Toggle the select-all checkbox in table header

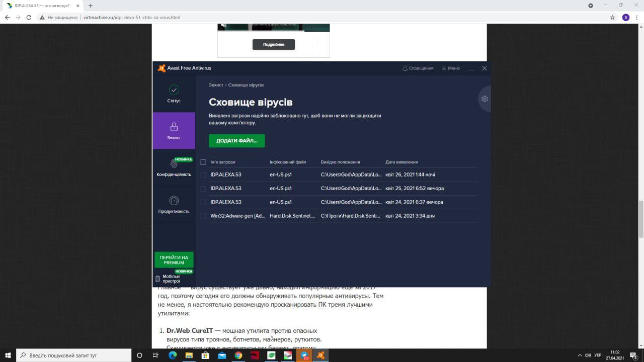point(203,162)
